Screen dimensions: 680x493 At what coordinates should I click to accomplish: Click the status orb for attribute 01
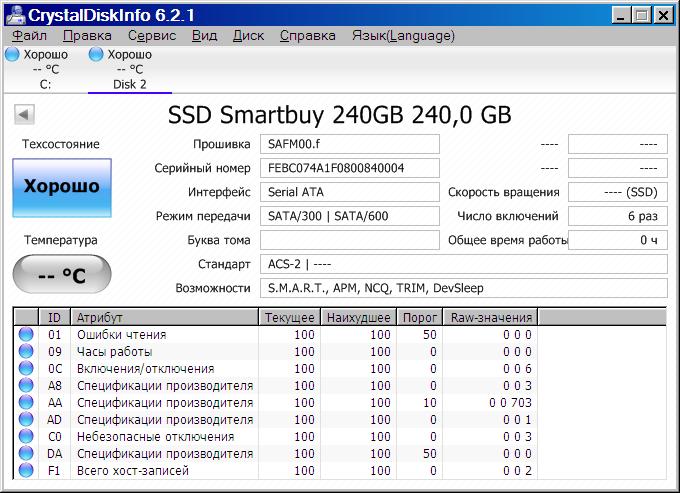click(26, 334)
